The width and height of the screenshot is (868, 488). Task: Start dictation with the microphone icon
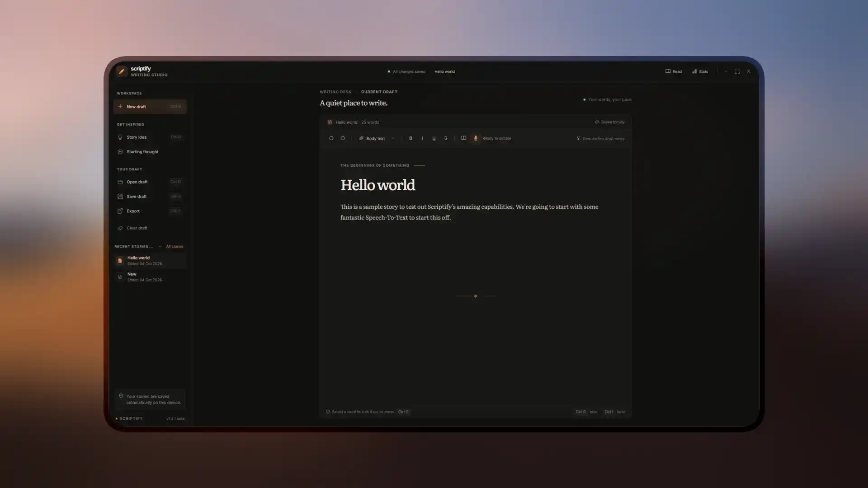point(476,138)
